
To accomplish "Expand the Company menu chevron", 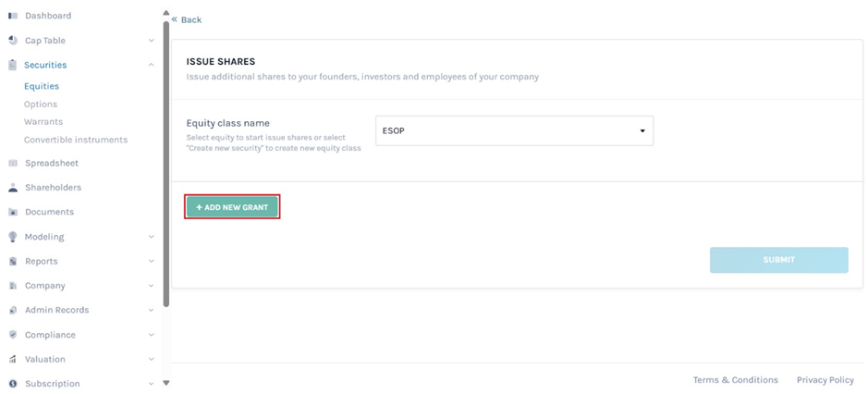I will click(x=152, y=286).
